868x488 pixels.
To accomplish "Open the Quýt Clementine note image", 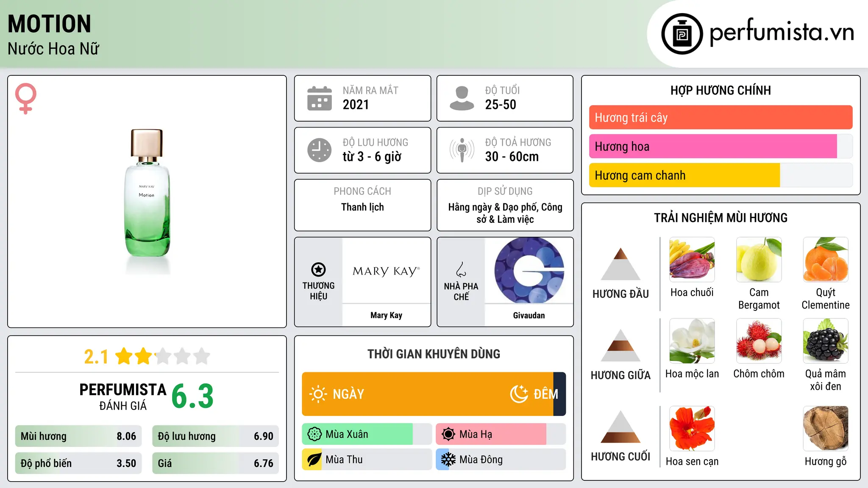I will [x=826, y=260].
